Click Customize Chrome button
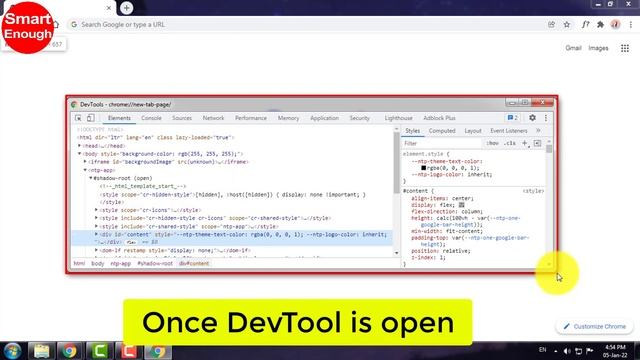The height and width of the screenshot is (360, 640). point(594,327)
